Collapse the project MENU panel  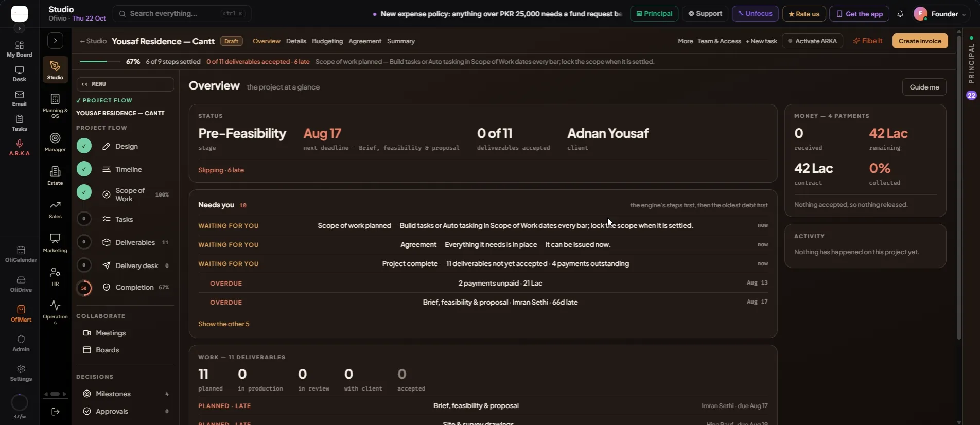point(125,84)
